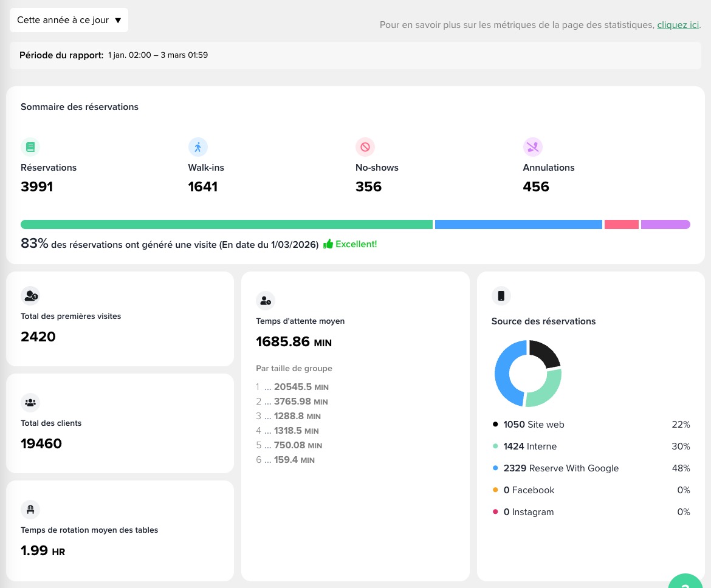The height and width of the screenshot is (588, 711).
Task: Click the green segment of the reservations bar
Action: 226,225
